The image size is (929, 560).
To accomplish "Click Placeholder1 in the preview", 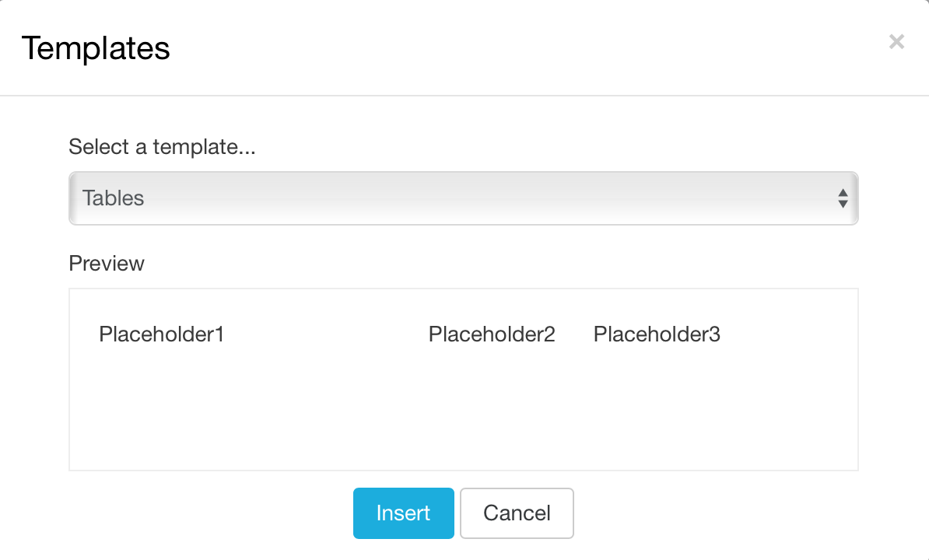I will (161, 334).
